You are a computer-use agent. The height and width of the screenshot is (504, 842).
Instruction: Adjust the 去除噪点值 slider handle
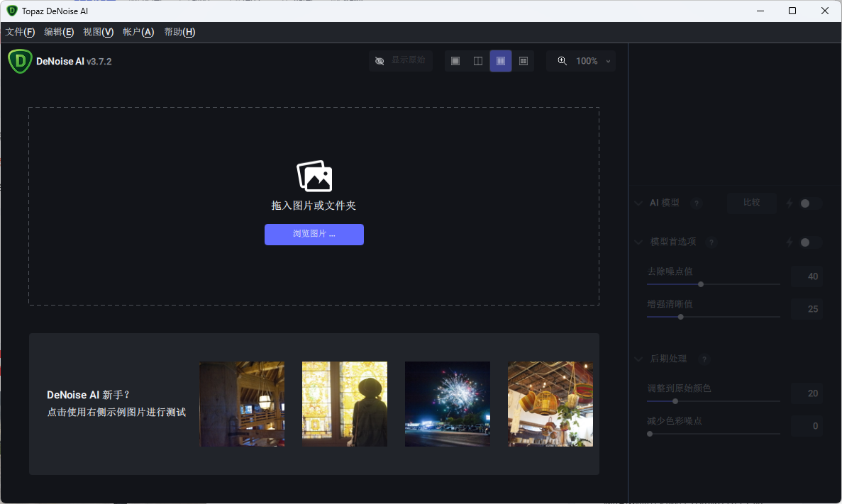[x=701, y=284]
